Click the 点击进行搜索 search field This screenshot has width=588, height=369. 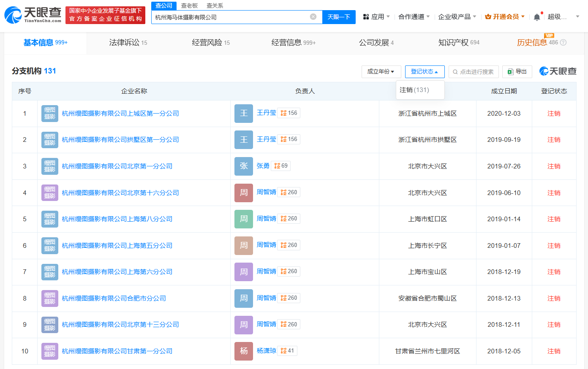point(474,72)
